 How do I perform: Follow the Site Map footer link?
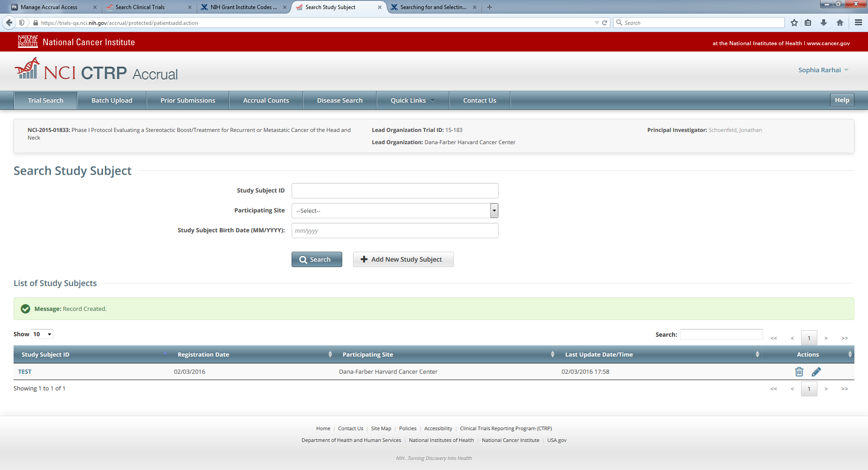381,428
